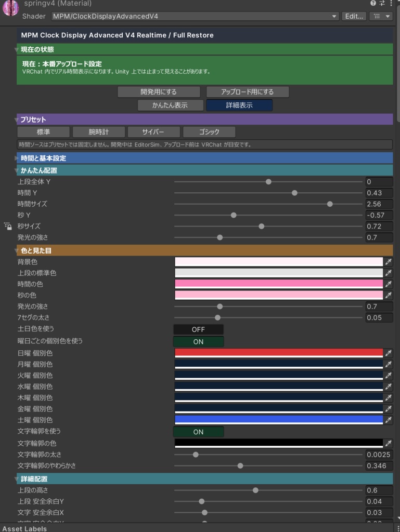Open the 土曜 個別色 blue swatch

coord(279,420)
